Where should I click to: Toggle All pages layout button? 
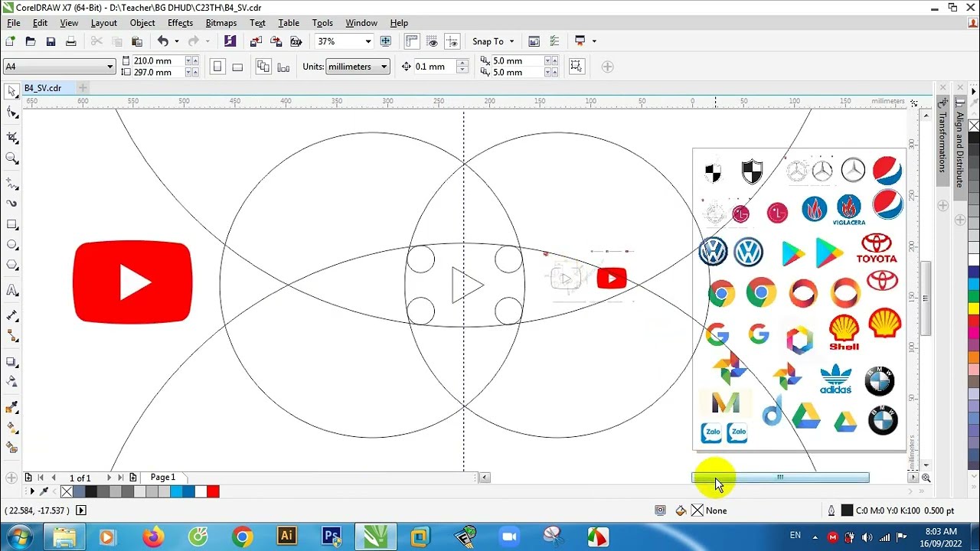point(263,67)
